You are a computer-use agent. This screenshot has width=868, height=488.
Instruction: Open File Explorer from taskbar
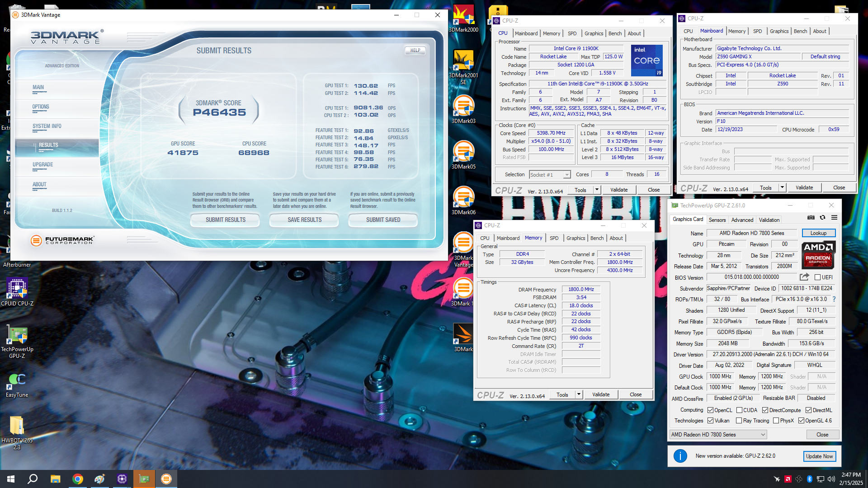(55, 479)
